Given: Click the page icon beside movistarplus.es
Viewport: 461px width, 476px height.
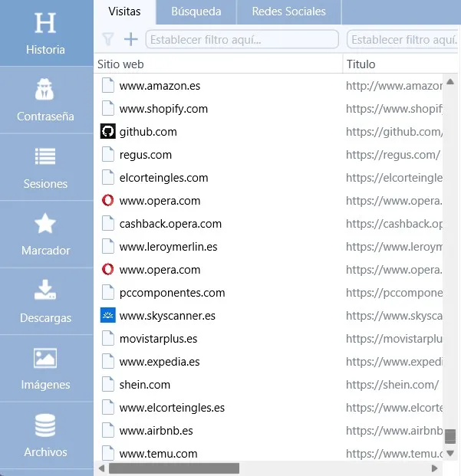Looking at the screenshot, I should click(108, 339).
